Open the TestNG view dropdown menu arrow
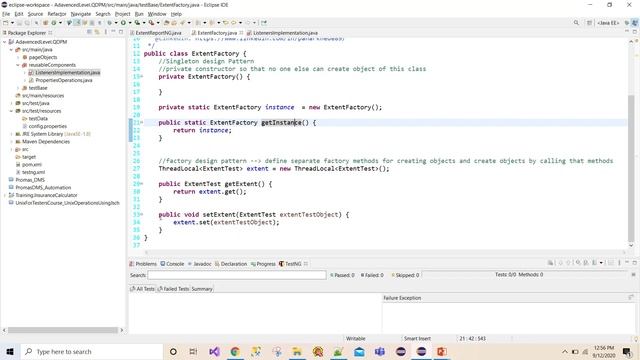The height and width of the screenshot is (360, 640). (x=601, y=263)
